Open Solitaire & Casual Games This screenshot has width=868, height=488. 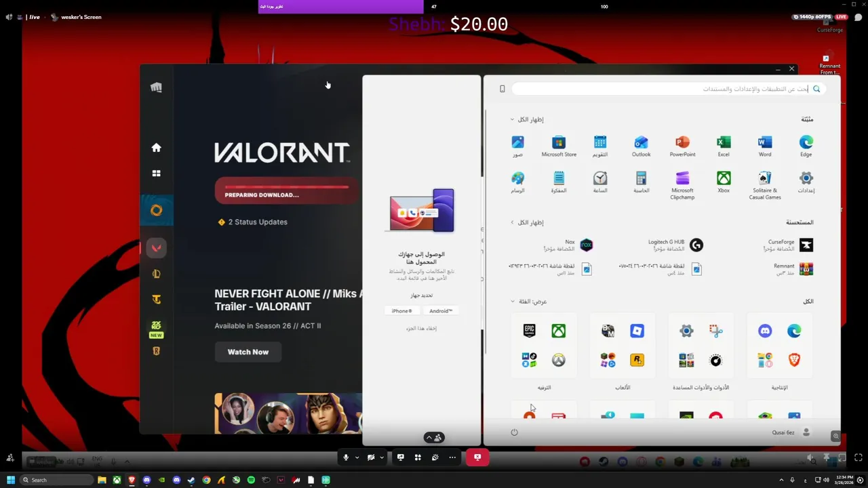coord(765,185)
